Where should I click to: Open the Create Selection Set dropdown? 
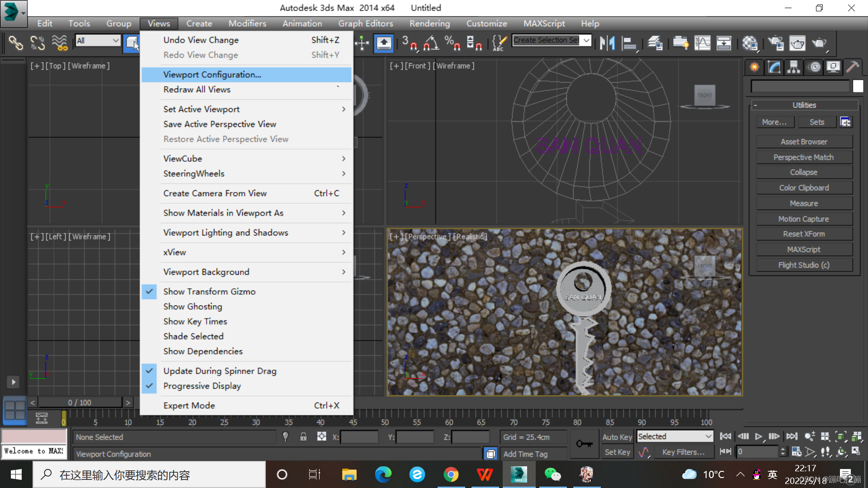point(586,40)
